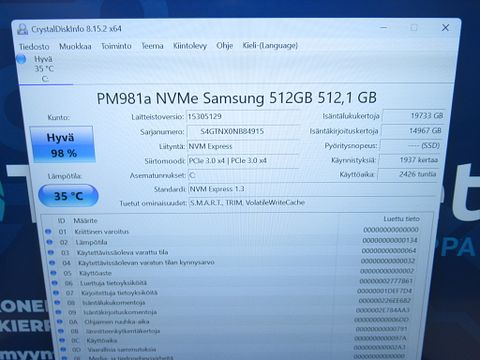The height and width of the screenshot is (360, 480).
Task: Click the status dot of row 05 Käyttöaste
Action: 53,273
